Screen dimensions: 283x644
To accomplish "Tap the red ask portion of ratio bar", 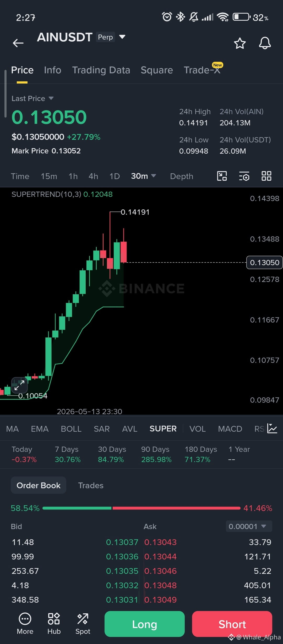I will 176,508.
